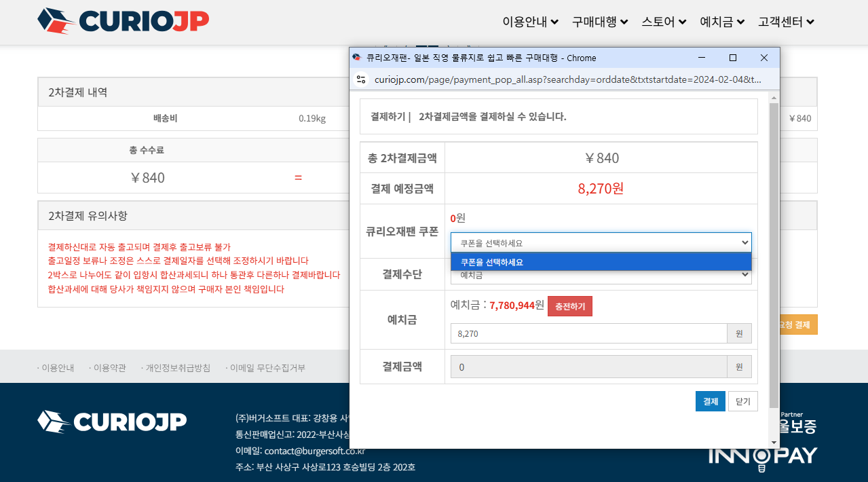The width and height of the screenshot is (868, 482).
Task: Click the red 충전하기 button
Action: [570, 307]
